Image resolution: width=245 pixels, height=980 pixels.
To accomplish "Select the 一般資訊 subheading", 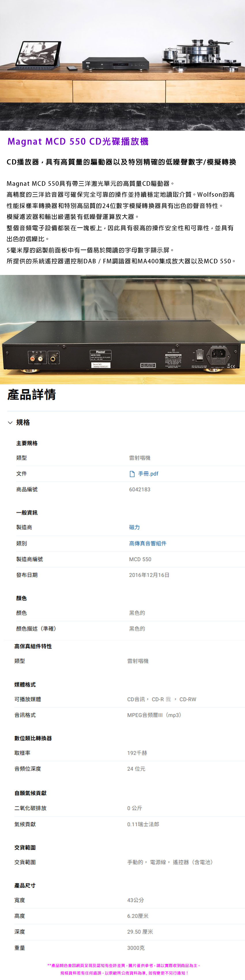I will tap(27, 512).
